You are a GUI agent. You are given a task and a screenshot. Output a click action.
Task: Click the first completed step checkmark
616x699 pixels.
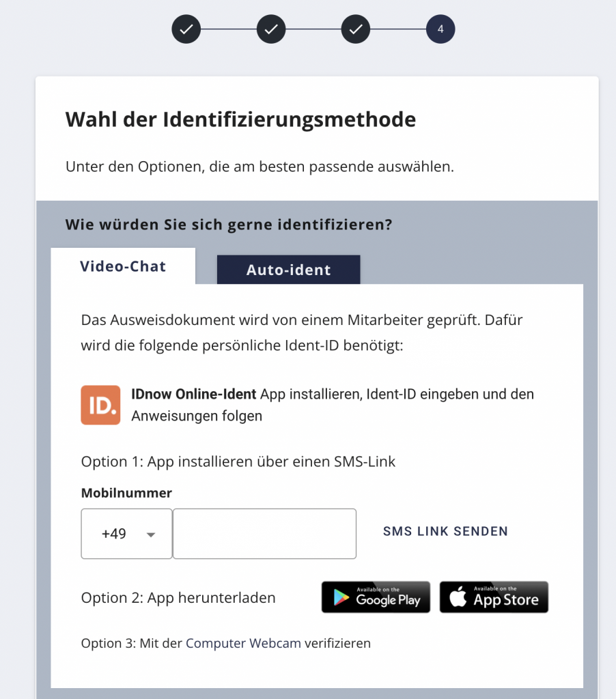point(186,29)
